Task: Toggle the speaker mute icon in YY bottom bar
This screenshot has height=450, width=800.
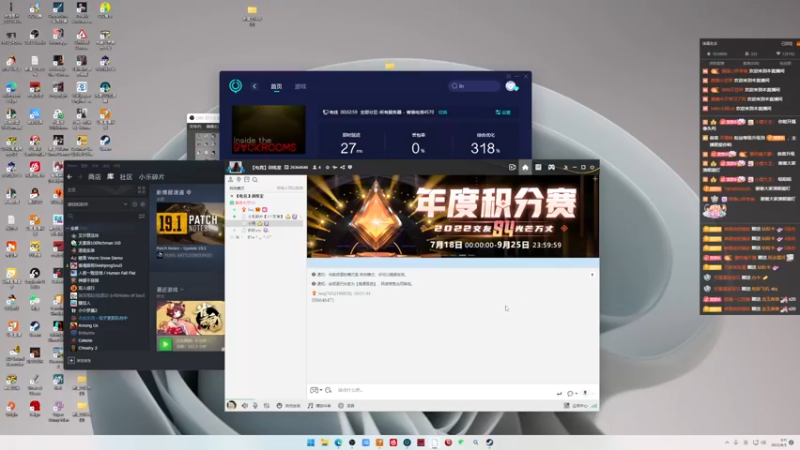Action: point(244,406)
